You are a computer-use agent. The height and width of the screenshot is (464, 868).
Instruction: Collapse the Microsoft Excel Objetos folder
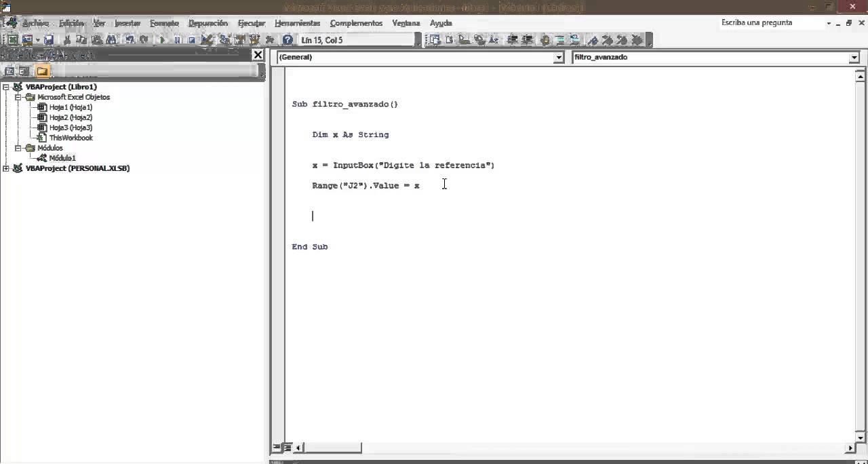point(18,97)
